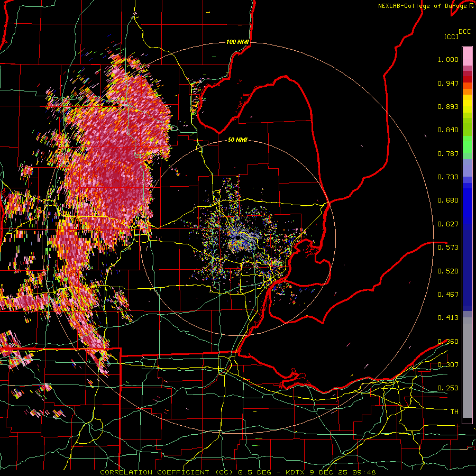
Task: Click the [CC] units label
Action: [x=451, y=36]
